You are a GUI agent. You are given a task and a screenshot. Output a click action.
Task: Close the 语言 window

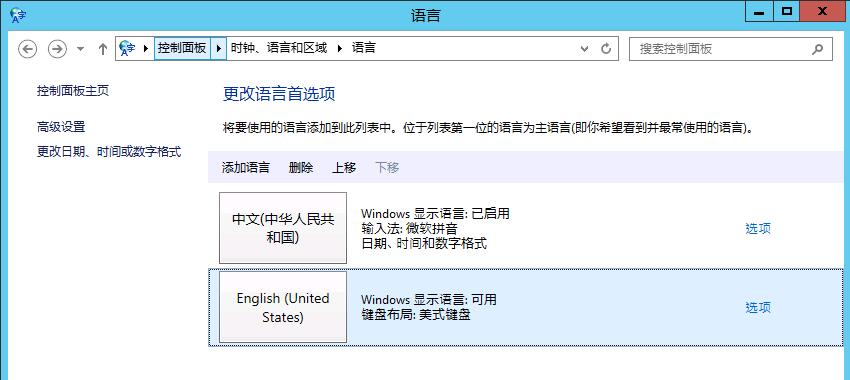click(823, 12)
